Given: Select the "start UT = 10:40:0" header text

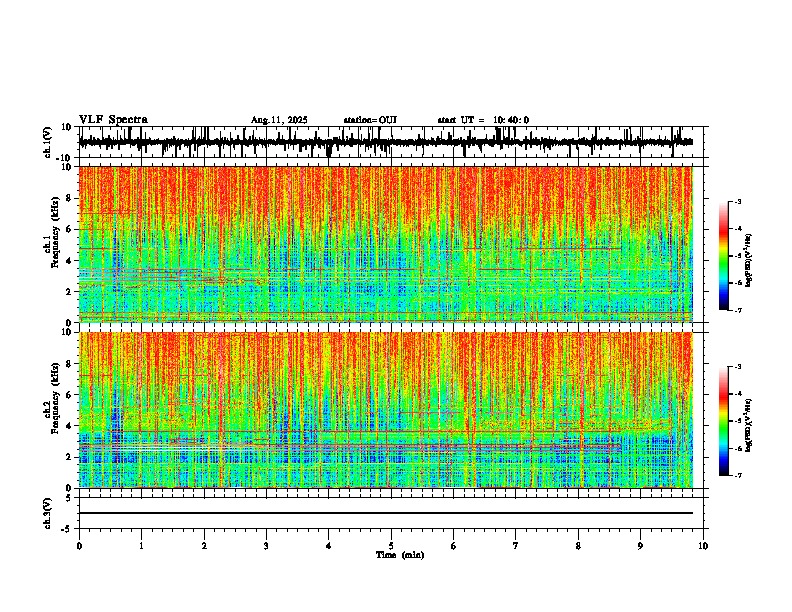Looking at the screenshot, I should coord(483,120).
